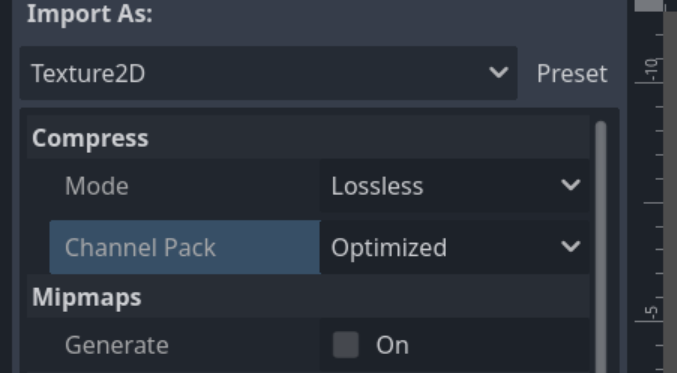
Task: Open the Texture2D import type dropdown
Action: 268,73
